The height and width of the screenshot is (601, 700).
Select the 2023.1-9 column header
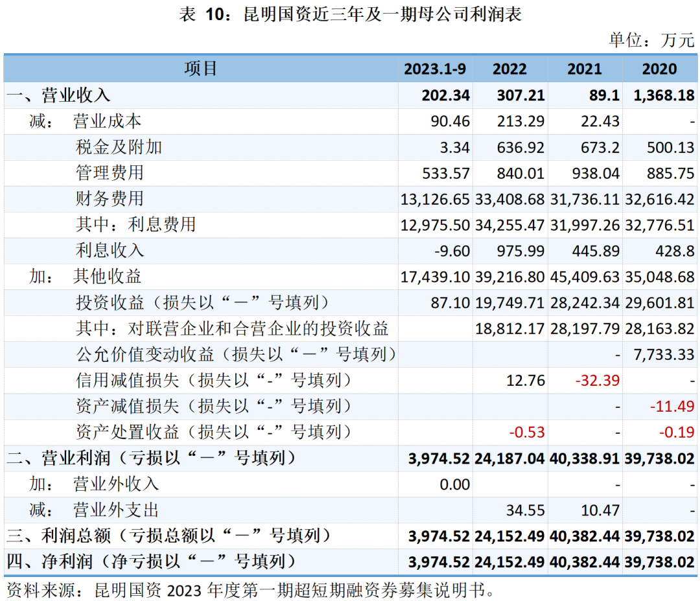435,69
